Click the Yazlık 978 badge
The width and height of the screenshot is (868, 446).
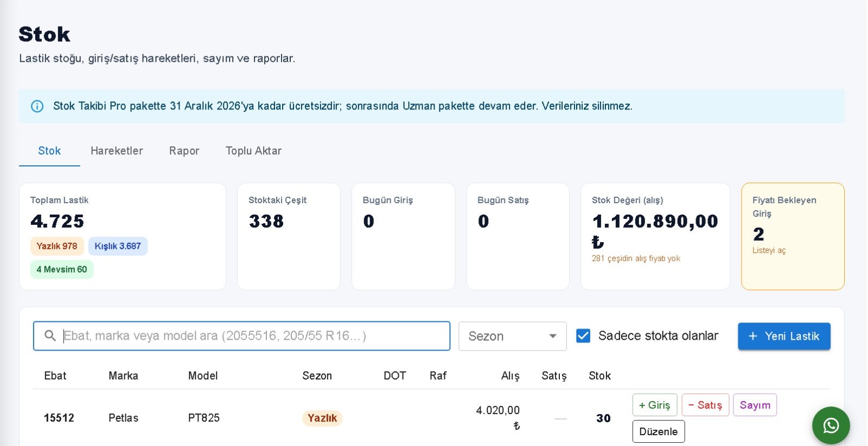(57, 246)
